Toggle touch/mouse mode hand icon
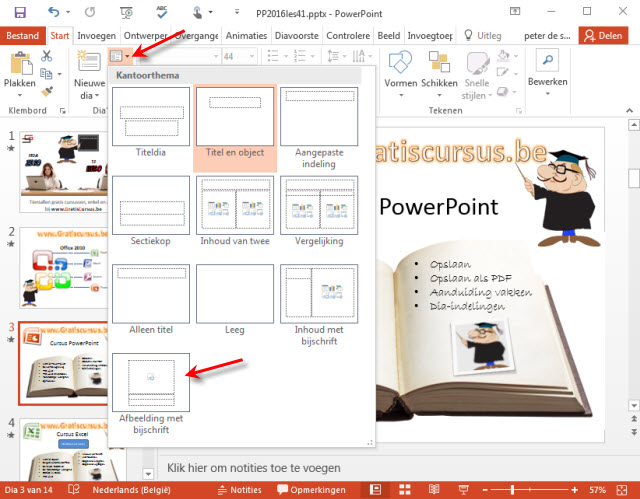Screen dimensions: 640x499 (198, 13)
